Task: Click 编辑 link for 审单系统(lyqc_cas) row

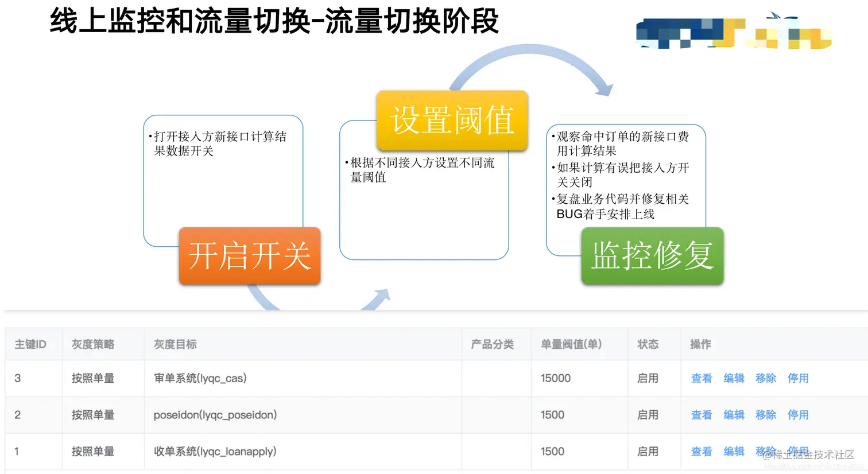Action: 734,378
